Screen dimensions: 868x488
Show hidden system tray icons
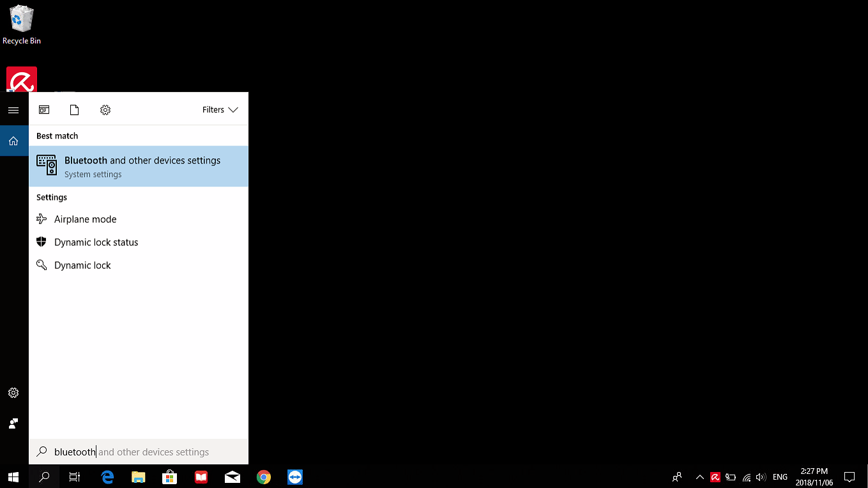(x=700, y=477)
